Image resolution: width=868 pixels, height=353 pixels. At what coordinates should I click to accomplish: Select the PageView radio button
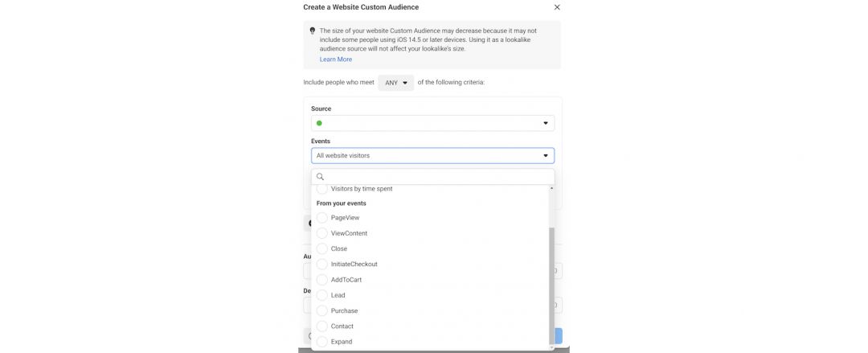click(322, 218)
